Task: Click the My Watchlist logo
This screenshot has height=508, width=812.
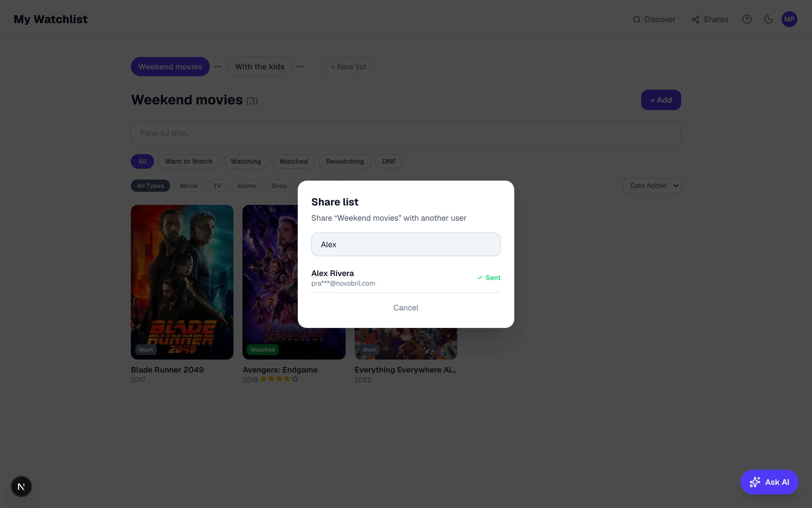Action: pos(50,19)
